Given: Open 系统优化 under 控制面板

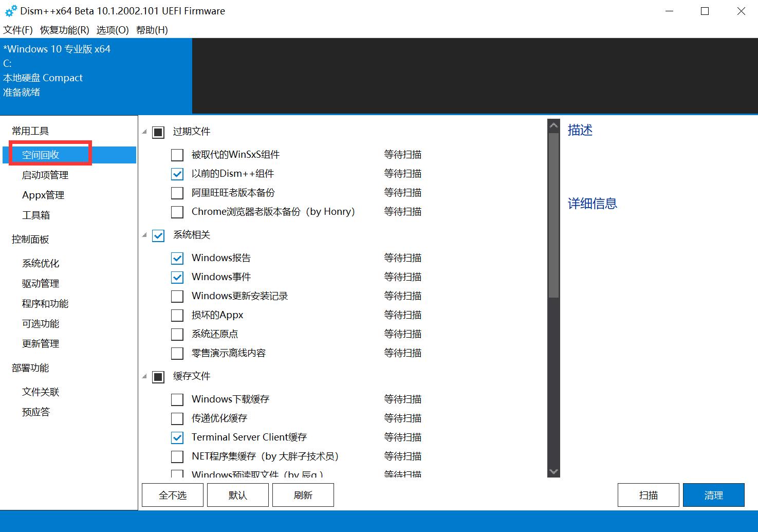Looking at the screenshot, I should coord(40,263).
